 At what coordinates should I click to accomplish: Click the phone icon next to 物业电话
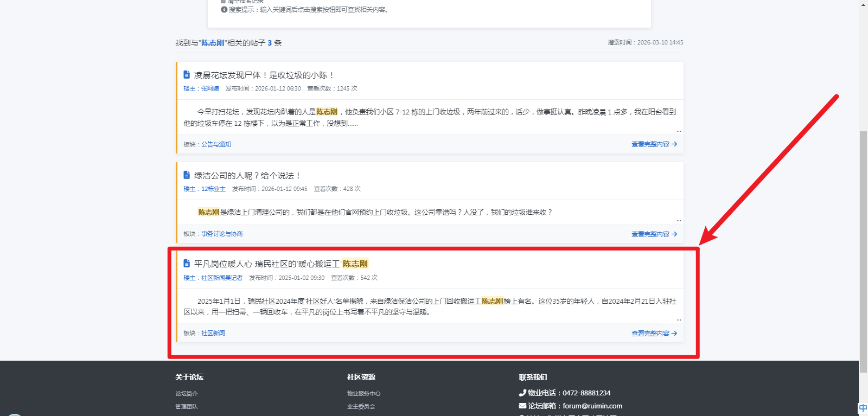(522, 393)
